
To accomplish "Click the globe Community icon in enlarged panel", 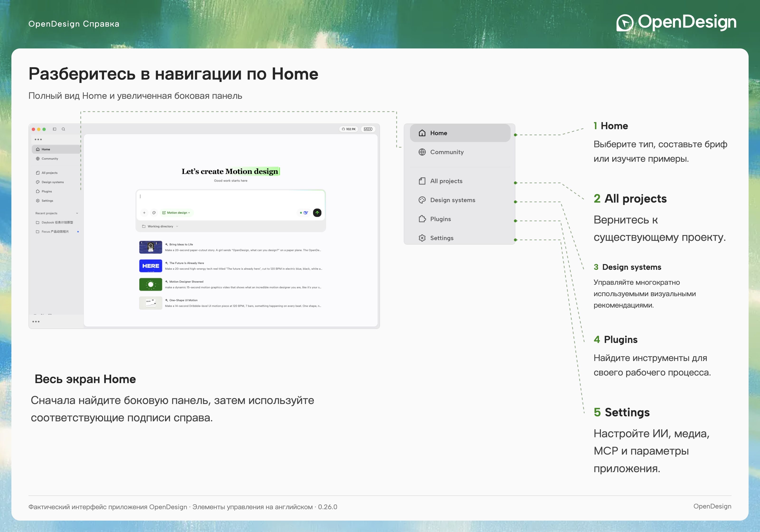I will point(422,152).
